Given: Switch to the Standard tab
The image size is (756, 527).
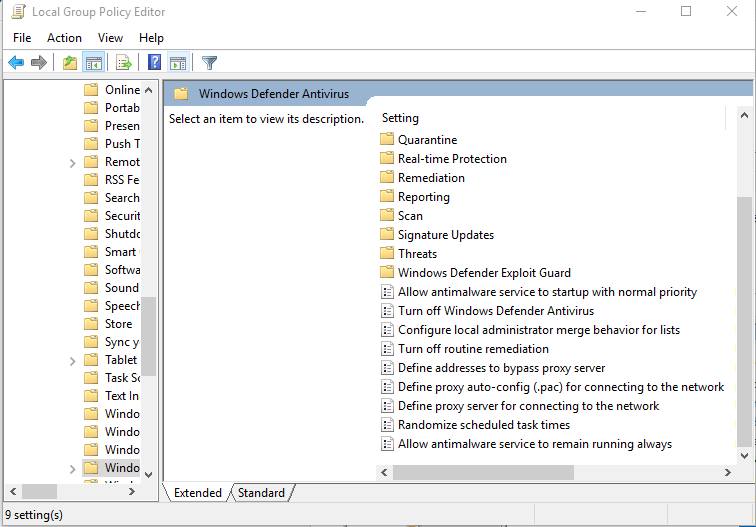Looking at the screenshot, I should 261,492.
